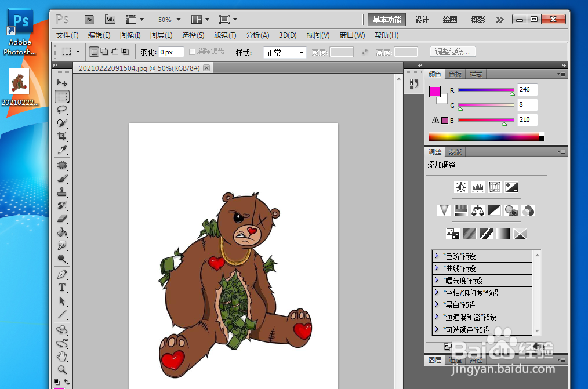The image size is (588, 389).
Task: Select the Smudge tool
Action: tap(62, 245)
